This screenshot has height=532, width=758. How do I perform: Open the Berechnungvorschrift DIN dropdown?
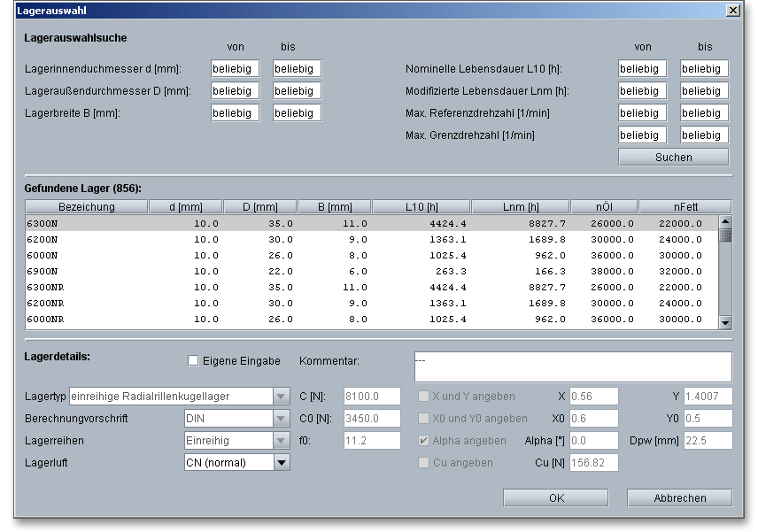click(x=281, y=419)
